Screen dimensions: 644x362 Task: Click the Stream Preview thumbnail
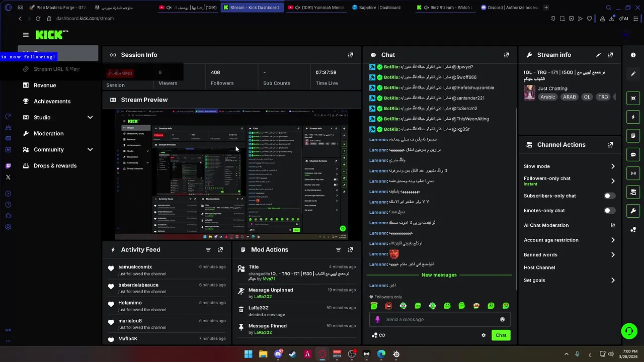(231, 174)
